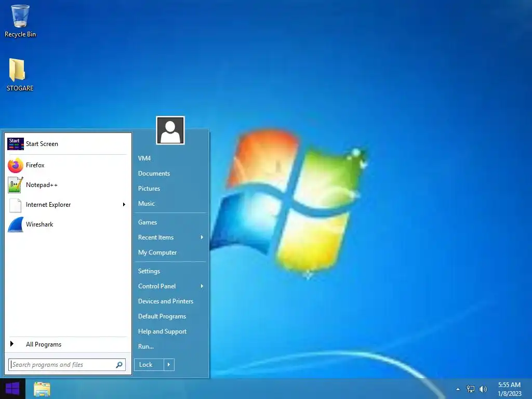Open the VM4 user folder
Image resolution: width=532 pixels, height=399 pixels.
pyautogui.click(x=144, y=158)
